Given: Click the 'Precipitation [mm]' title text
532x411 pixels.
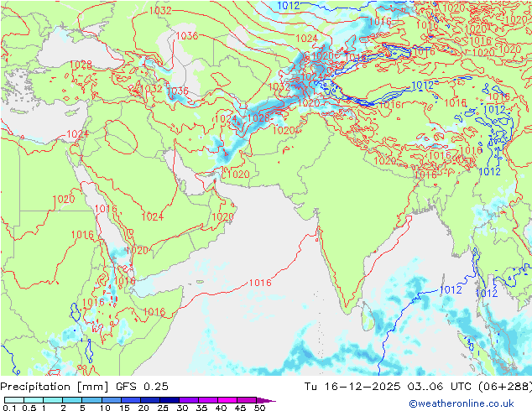Looking at the screenshot, I should (x=55, y=387).
